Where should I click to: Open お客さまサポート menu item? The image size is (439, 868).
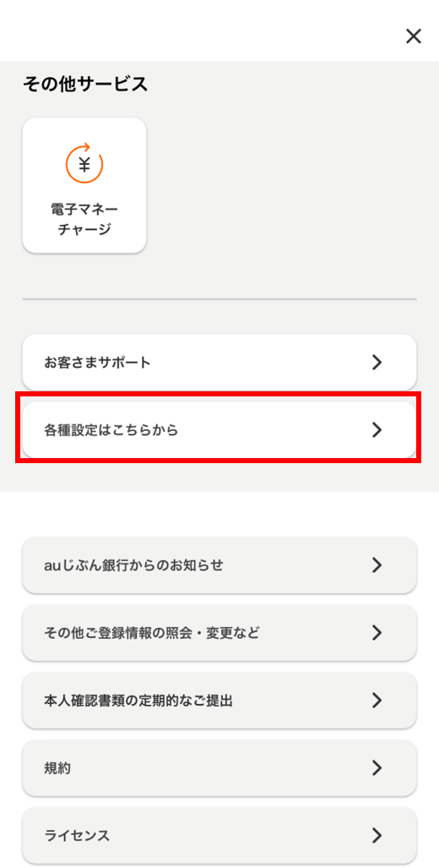(x=219, y=363)
